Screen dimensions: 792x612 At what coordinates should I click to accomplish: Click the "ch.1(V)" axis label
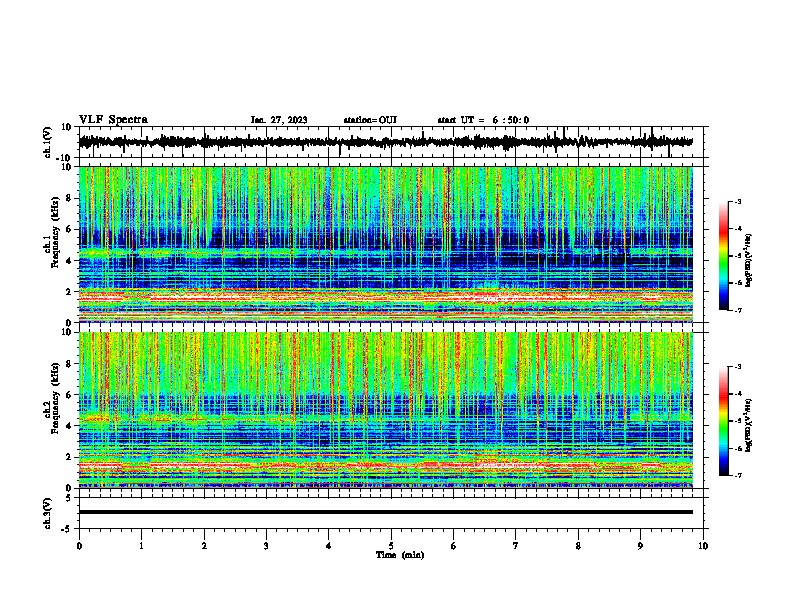(x=48, y=142)
